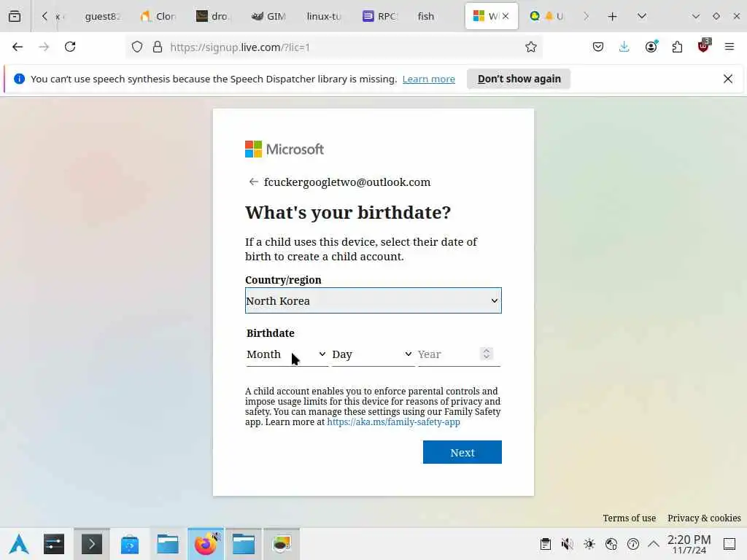The image size is (747, 560).
Task: Click the muted volume tray icon
Action: pyautogui.click(x=567, y=544)
